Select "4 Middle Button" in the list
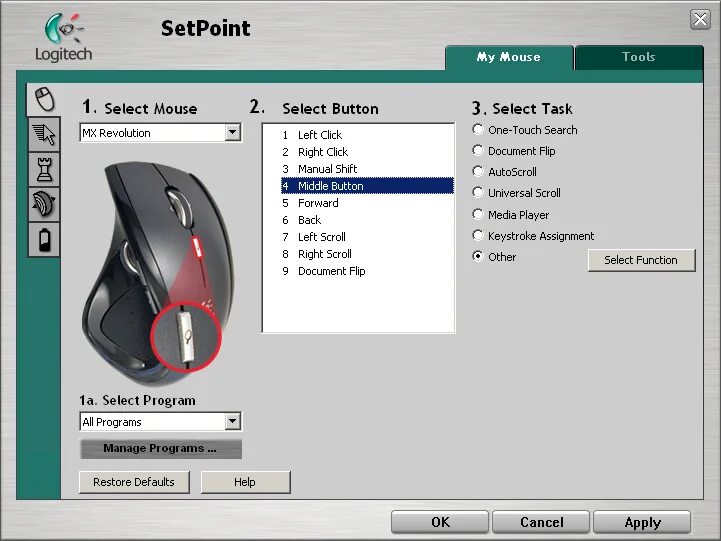This screenshot has width=721, height=541. pyautogui.click(x=367, y=186)
